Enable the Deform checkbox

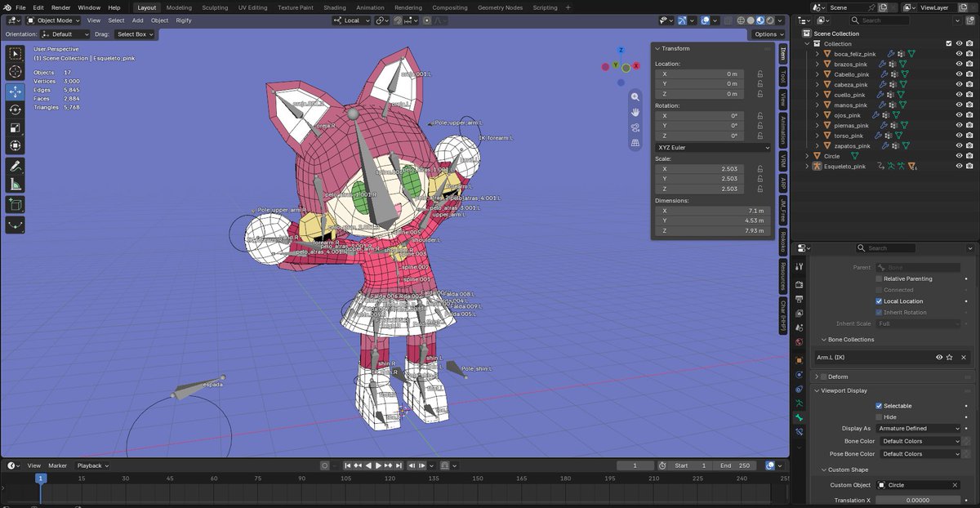(824, 377)
